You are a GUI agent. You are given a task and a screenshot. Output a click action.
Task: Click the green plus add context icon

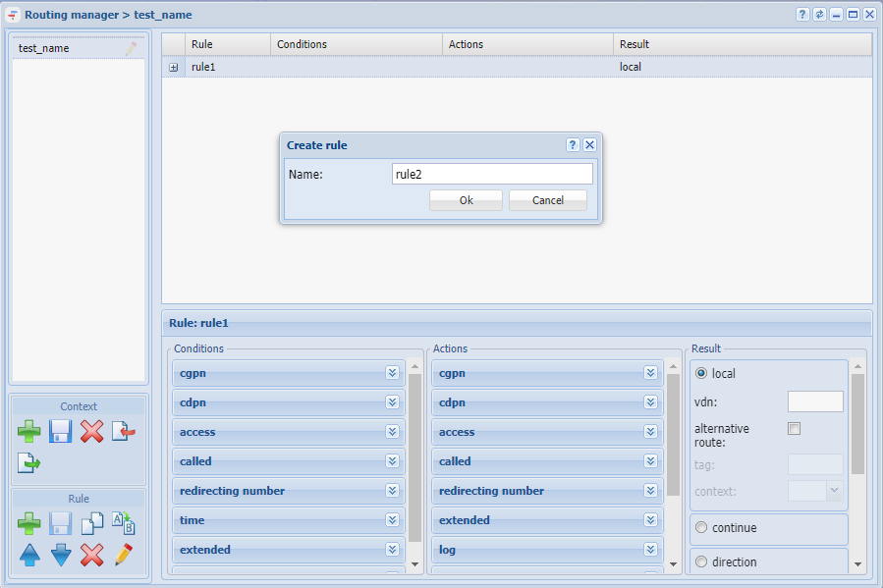pyautogui.click(x=28, y=432)
